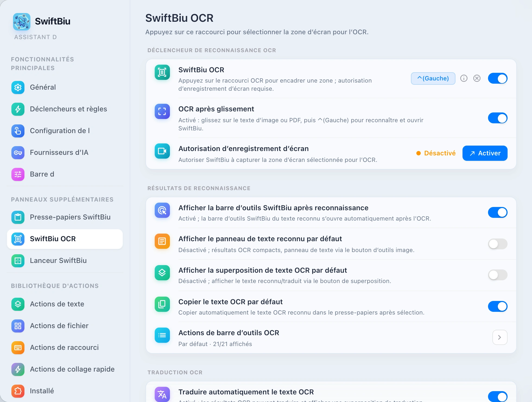The width and height of the screenshot is (532, 402).
Task: Click the Presse-papiers SwiftBiu clipboard icon
Action: (18, 217)
